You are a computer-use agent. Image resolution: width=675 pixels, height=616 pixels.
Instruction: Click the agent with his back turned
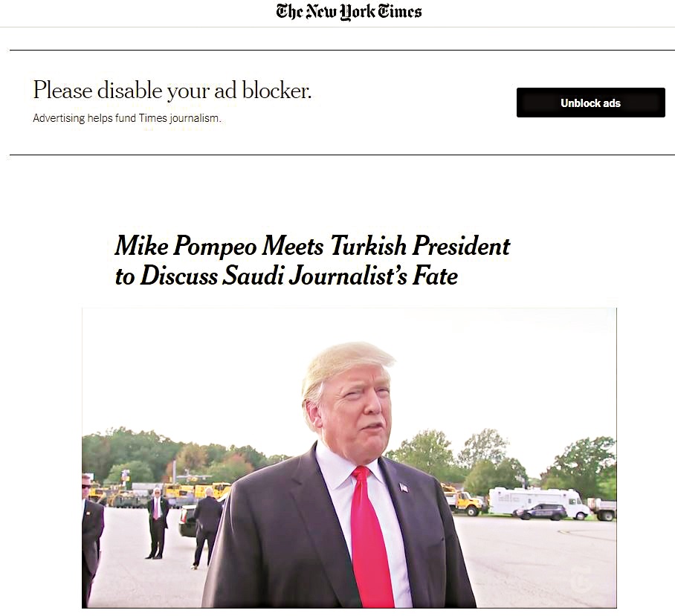pos(206,527)
